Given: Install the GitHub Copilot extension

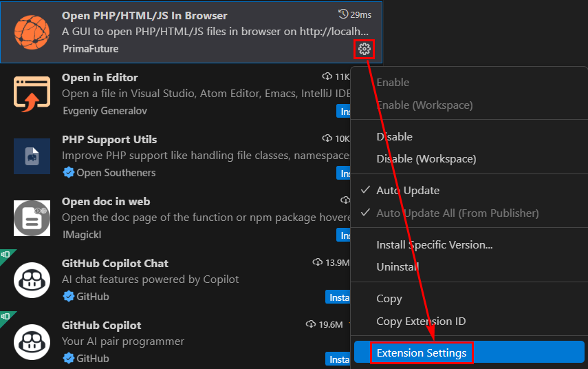Looking at the screenshot, I should pyautogui.click(x=338, y=359).
